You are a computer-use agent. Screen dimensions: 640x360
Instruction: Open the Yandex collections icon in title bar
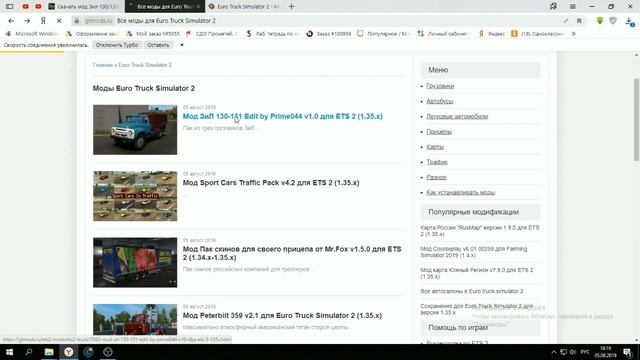pyautogui.click(x=553, y=7)
